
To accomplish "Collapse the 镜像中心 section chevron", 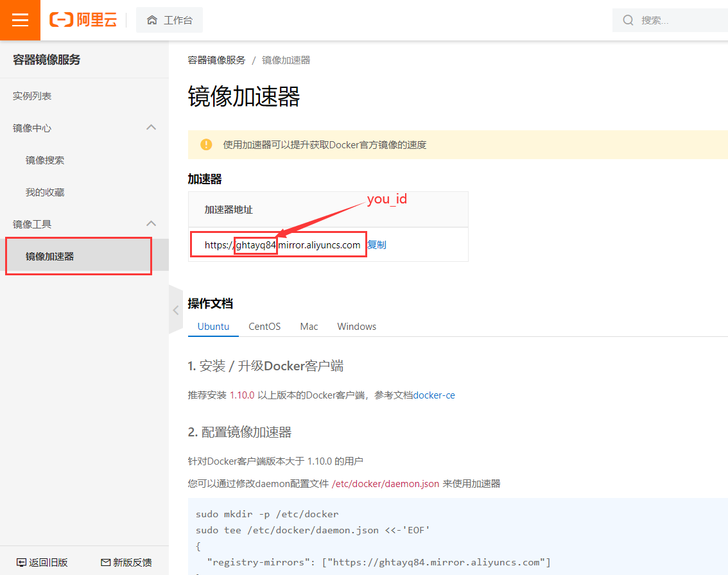I will coord(151,127).
